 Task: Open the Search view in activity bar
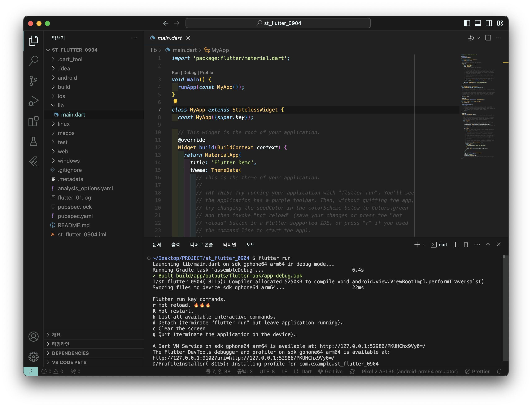point(33,61)
